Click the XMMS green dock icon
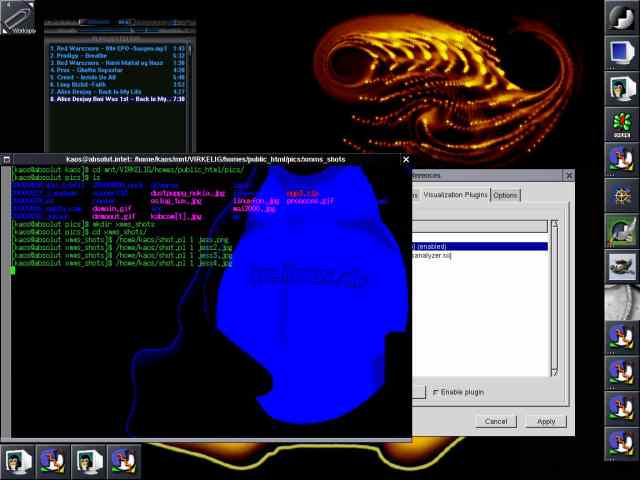 click(622, 124)
